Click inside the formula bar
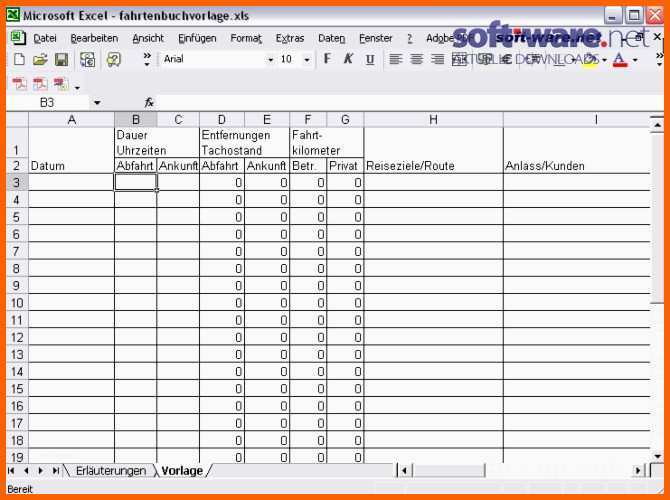Image resolution: width=670 pixels, height=500 pixels. [x=410, y=103]
